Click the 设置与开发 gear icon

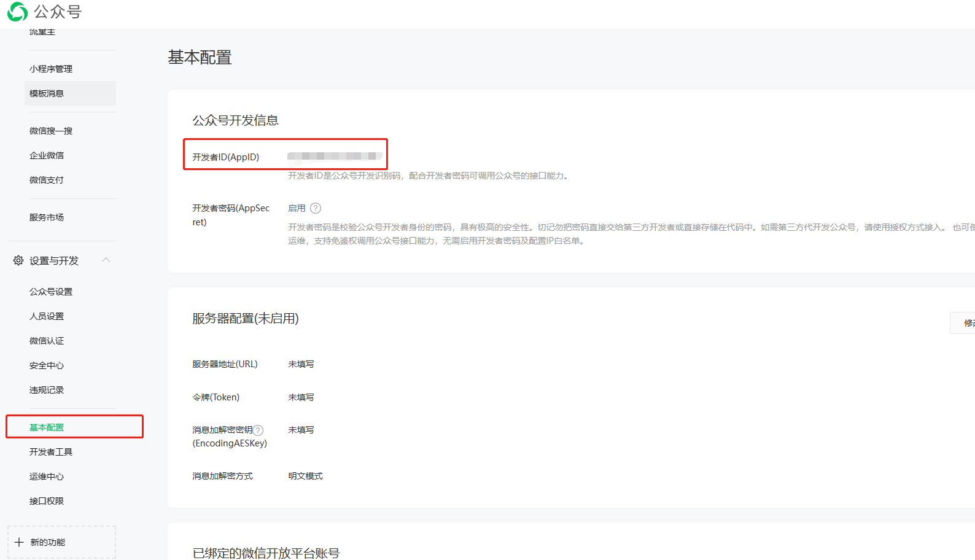tap(18, 261)
